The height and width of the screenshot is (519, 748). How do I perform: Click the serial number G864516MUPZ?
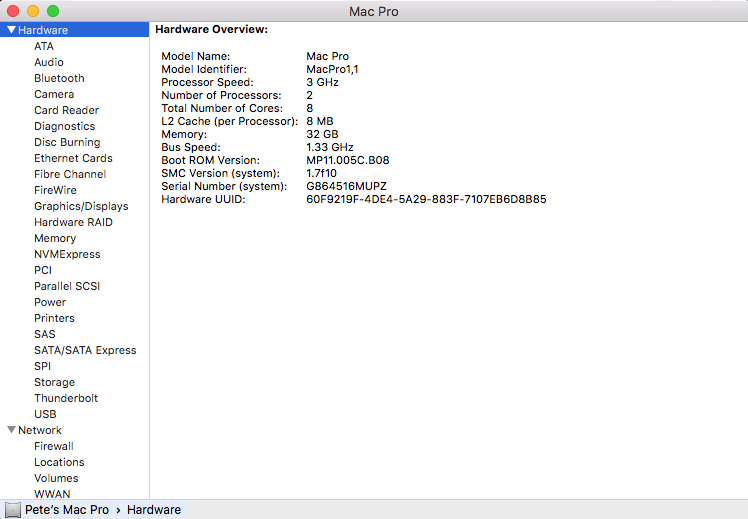346,186
